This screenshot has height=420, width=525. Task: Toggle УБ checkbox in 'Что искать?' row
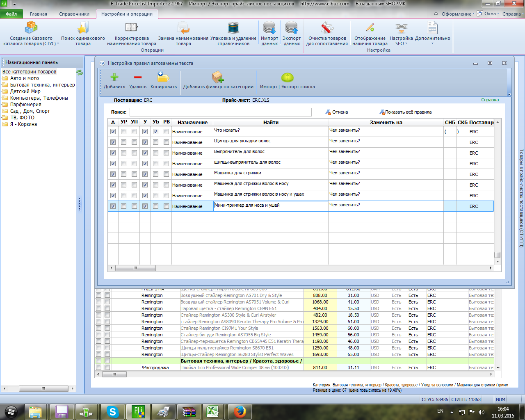pos(155,132)
